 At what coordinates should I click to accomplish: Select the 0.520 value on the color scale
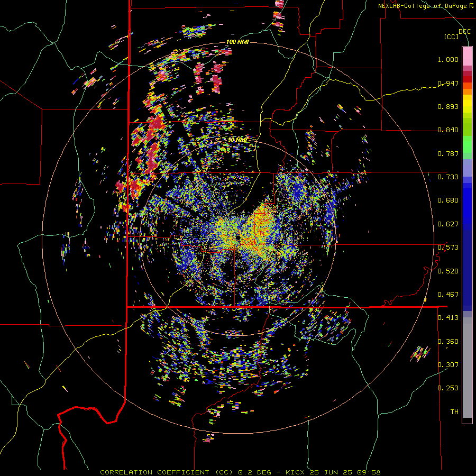(x=448, y=271)
